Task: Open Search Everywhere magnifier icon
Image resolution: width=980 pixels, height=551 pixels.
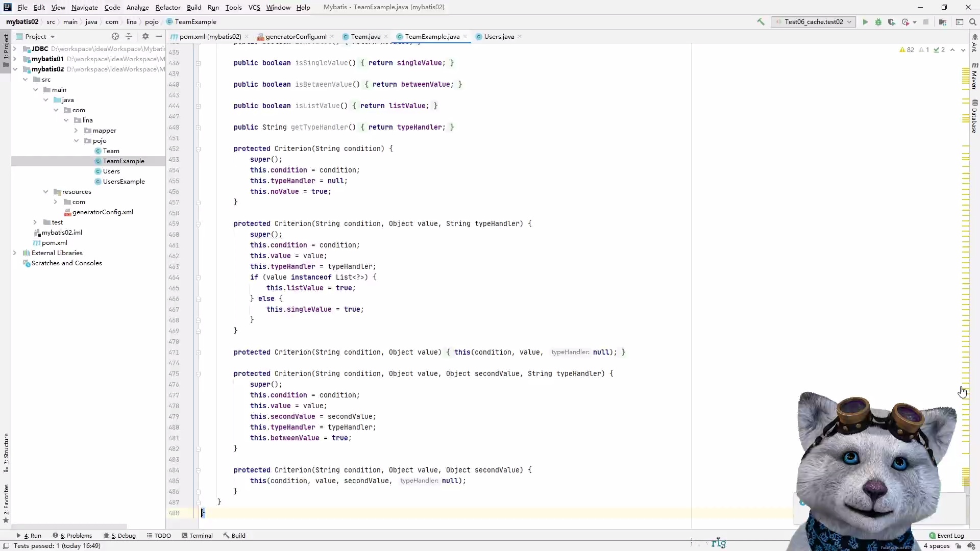Action: tap(973, 22)
